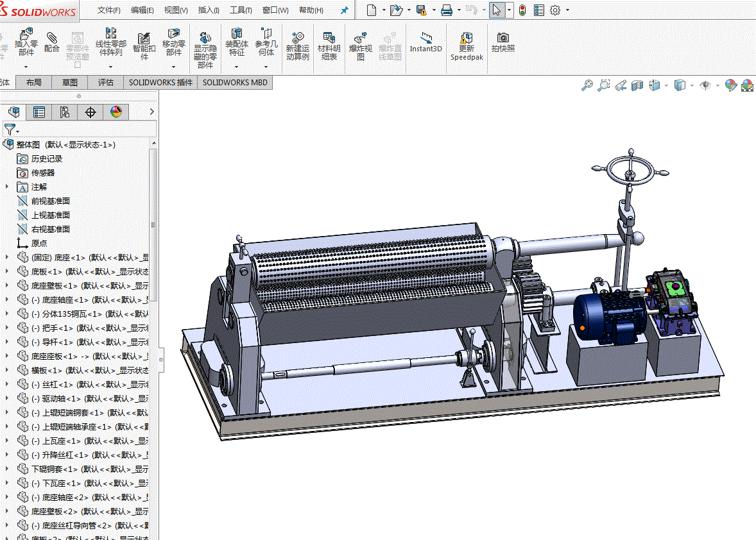756x540 pixels.
Task: Click the 配合 (Mate) tool icon
Action: click(52, 38)
